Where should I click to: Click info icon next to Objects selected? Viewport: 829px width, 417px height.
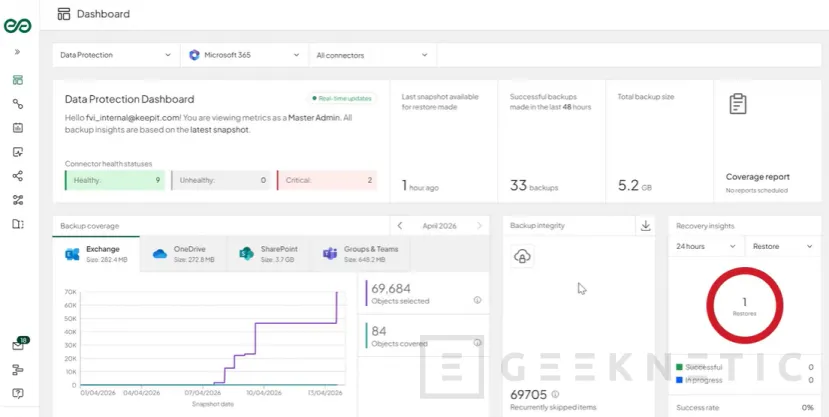(x=477, y=300)
